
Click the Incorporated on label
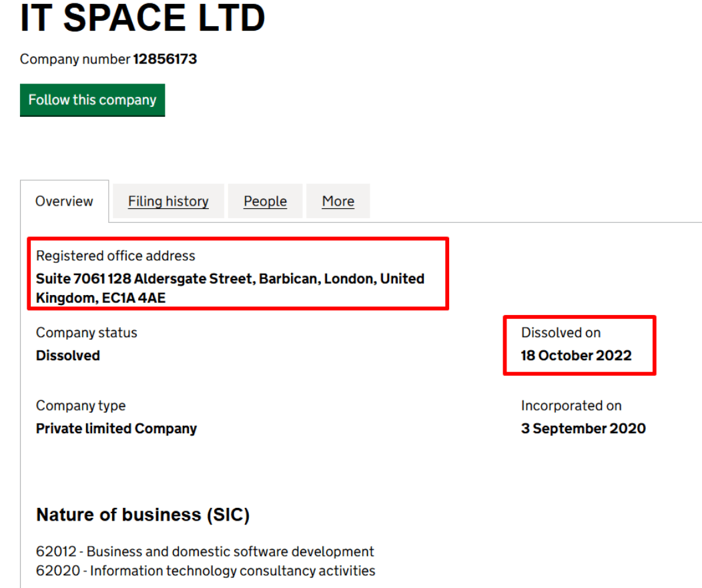[571, 406]
